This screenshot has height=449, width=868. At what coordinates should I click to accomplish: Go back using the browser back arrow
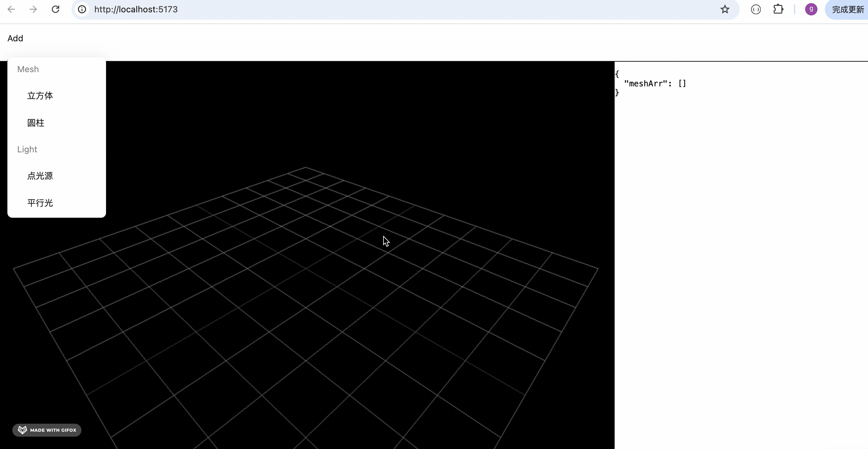11,9
